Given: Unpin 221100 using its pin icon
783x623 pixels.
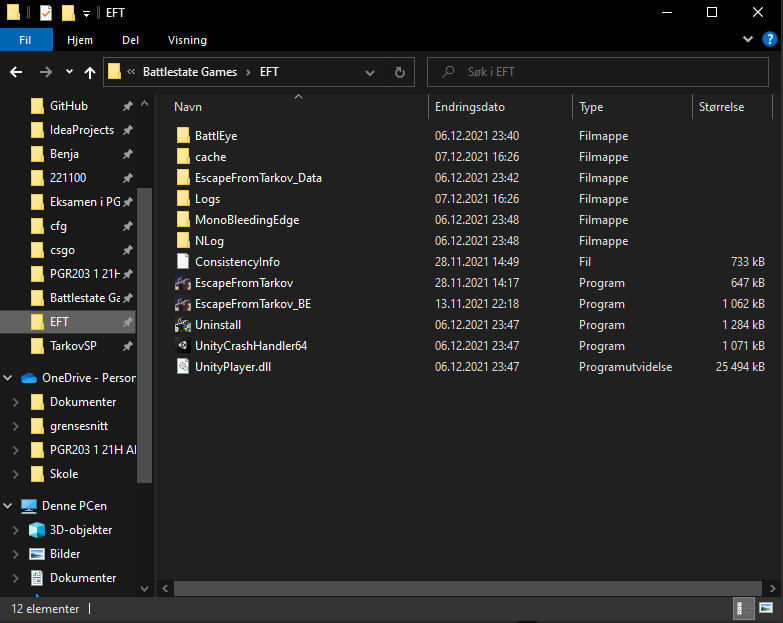Looking at the screenshot, I should click(128, 178).
